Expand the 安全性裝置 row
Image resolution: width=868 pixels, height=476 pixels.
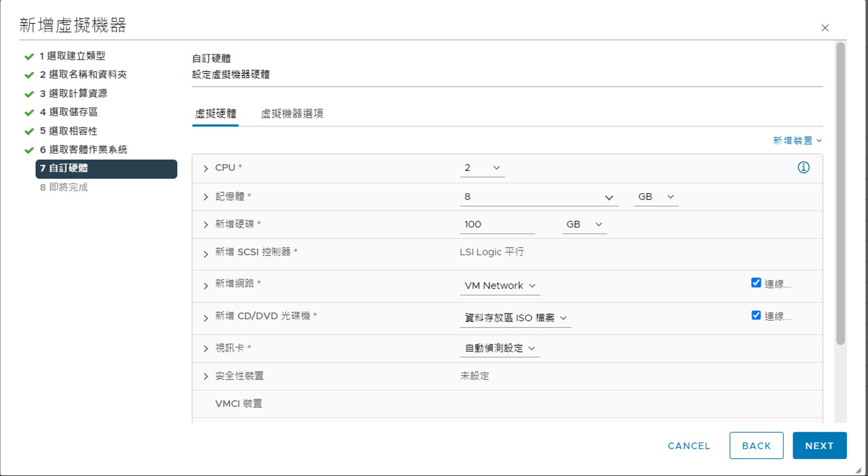(x=206, y=376)
